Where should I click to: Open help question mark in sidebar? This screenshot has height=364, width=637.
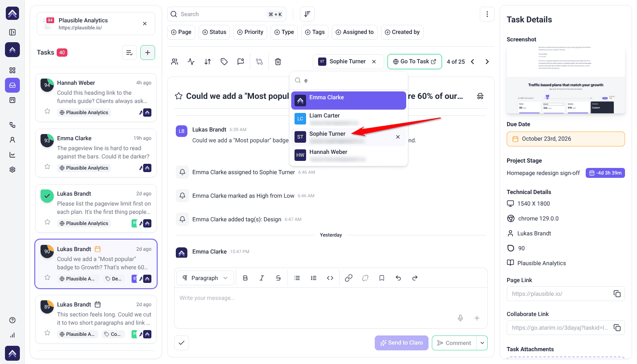click(x=12, y=320)
